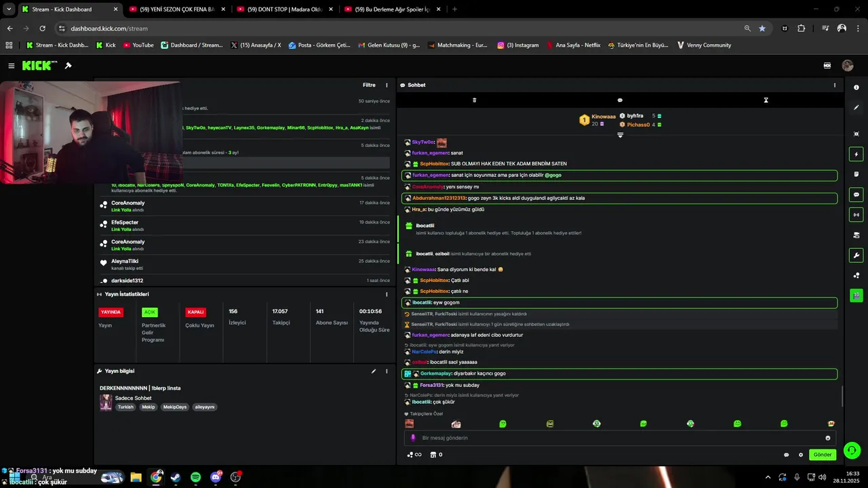Open the green headset support button
868x488 pixels.
852,450
